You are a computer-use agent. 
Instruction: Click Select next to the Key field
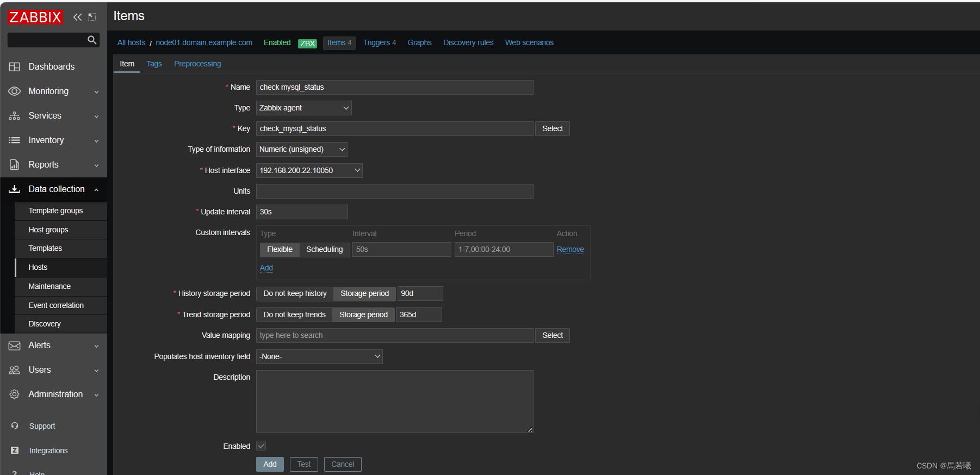[x=553, y=128]
